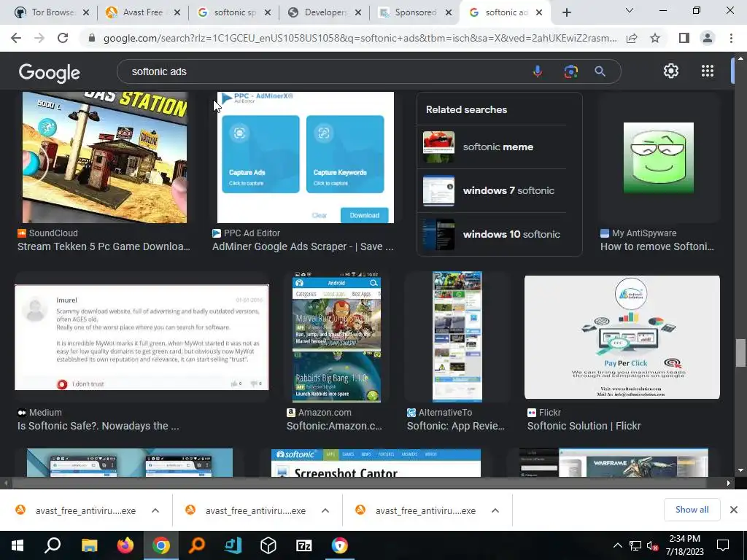This screenshot has height=560, width=747.
Task: Click the PPC AdMinerX thumbnail
Action: (306, 157)
